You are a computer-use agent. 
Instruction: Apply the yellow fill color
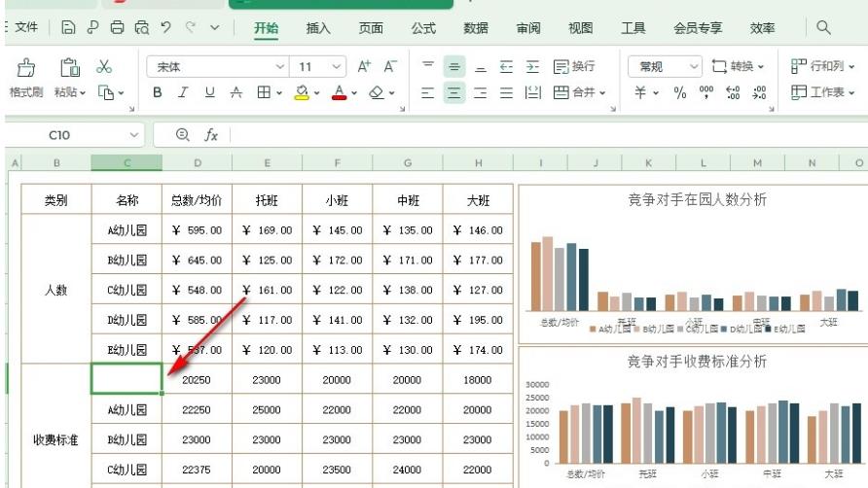(x=302, y=92)
